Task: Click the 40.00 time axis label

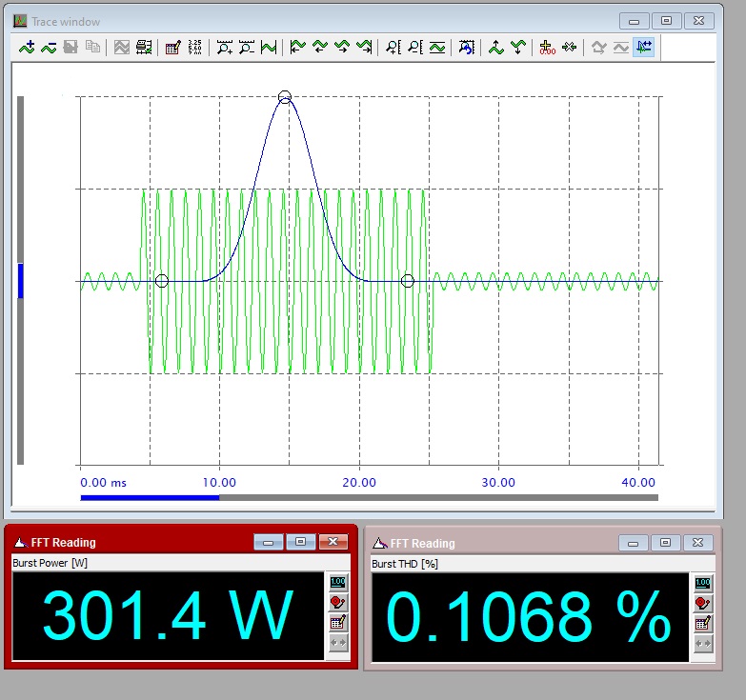Action: point(638,483)
